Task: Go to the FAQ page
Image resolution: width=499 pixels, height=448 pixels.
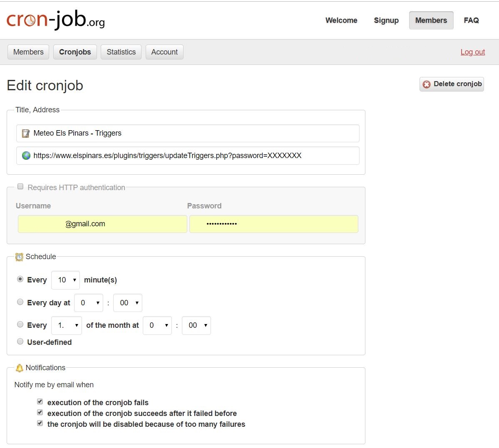Action: pos(471,20)
